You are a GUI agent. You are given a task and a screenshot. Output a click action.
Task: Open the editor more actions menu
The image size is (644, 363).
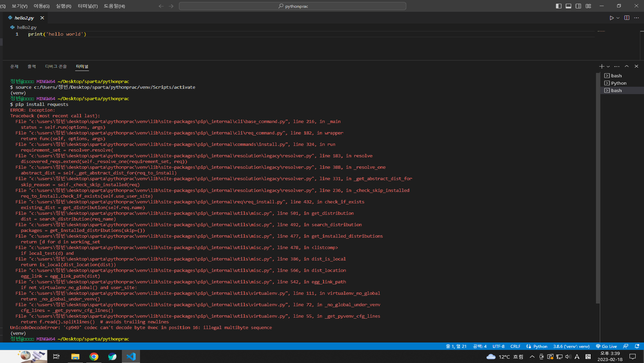637,18
